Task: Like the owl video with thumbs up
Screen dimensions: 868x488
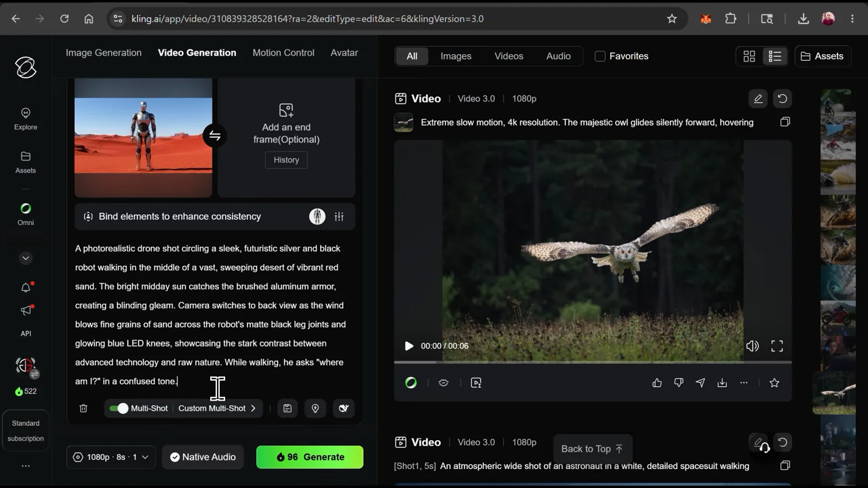Action: click(x=657, y=383)
